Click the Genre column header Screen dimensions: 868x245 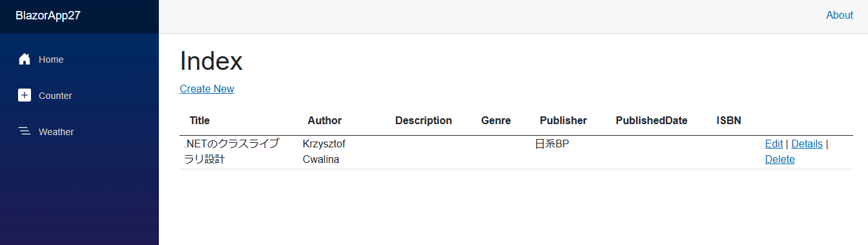[x=496, y=120]
